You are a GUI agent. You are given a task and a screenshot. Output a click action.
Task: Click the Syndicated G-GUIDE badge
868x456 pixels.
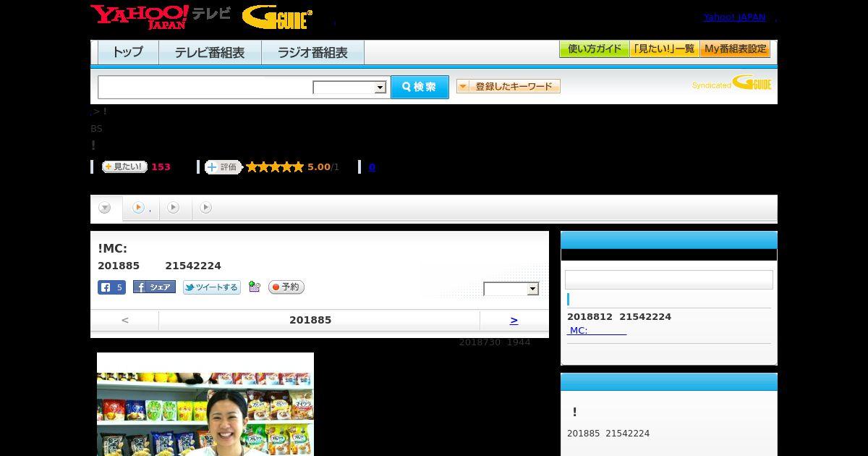(x=731, y=83)
